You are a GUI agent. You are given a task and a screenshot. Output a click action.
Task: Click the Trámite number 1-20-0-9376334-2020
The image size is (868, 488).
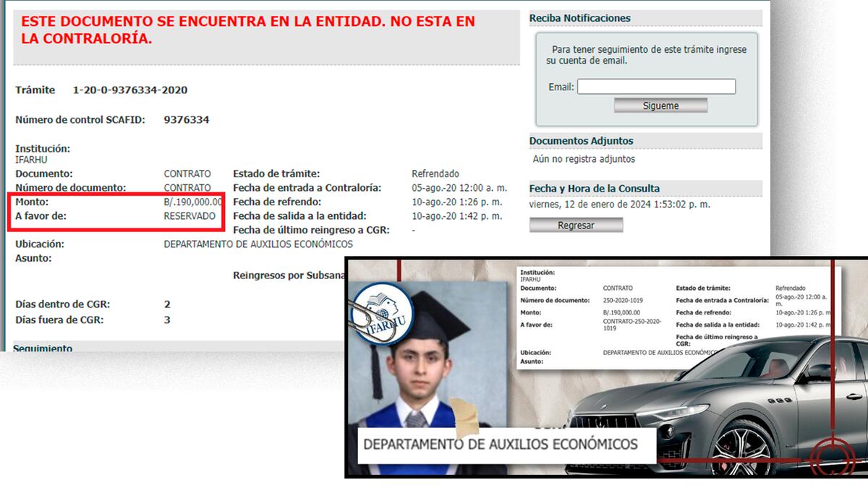(x=130, y=90)
